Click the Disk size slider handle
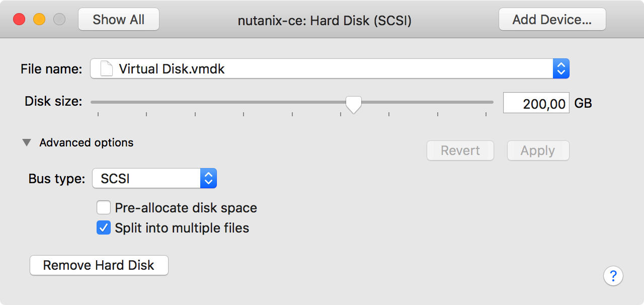644x305 pixels. click(x=354, y=104)
